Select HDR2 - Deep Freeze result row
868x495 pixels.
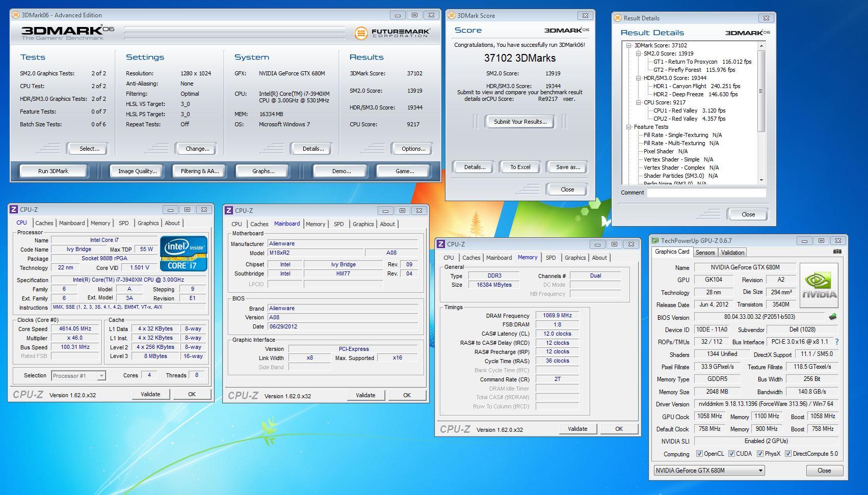pyautogui.click(x=695, y=94)
